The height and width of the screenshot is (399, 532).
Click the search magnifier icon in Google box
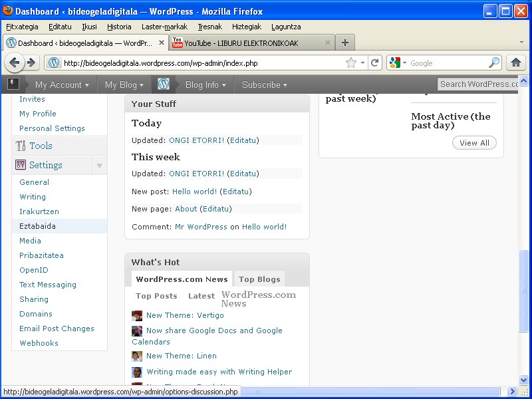(494, 63)
